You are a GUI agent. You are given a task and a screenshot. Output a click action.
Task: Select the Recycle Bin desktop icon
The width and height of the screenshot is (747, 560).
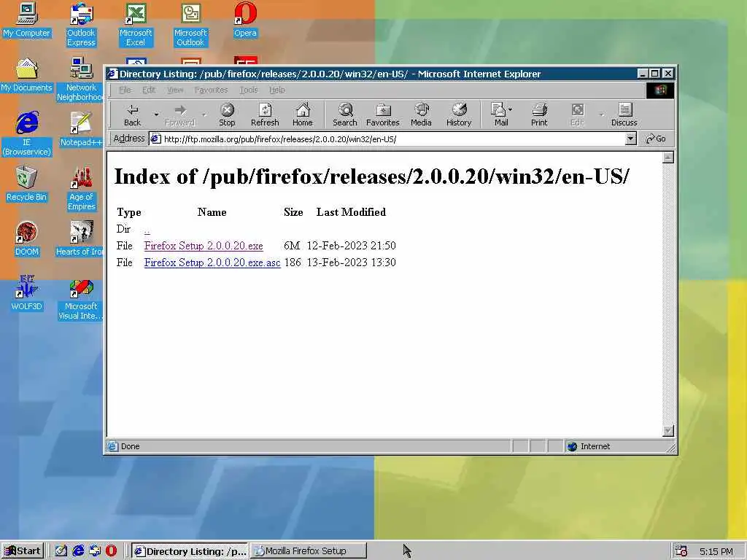tap(27, 184)
